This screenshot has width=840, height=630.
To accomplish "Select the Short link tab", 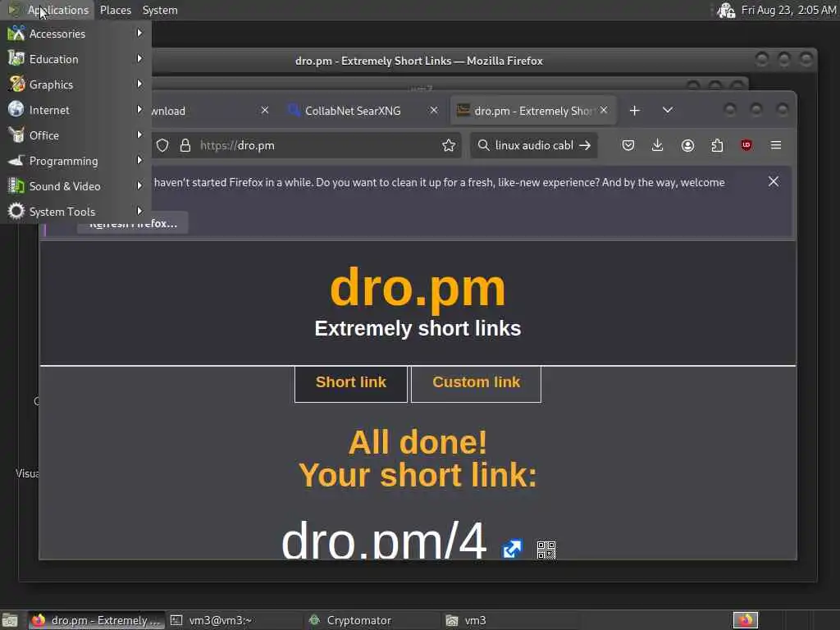I will 351,384.
